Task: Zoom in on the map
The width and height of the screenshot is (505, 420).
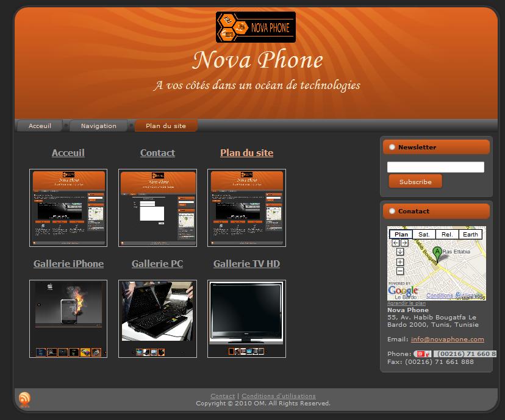Action: [x=400, y=262]
